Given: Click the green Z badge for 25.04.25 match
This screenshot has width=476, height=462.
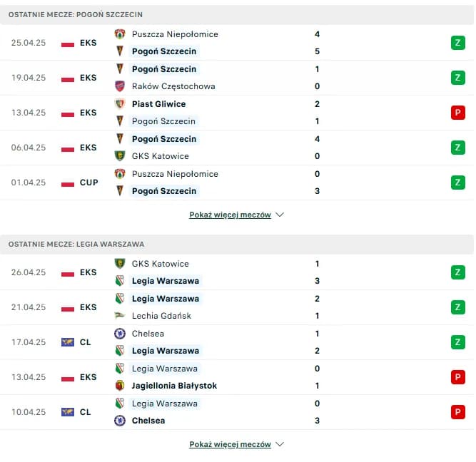Looking at the screenshot, I should (x=457, y=43).
